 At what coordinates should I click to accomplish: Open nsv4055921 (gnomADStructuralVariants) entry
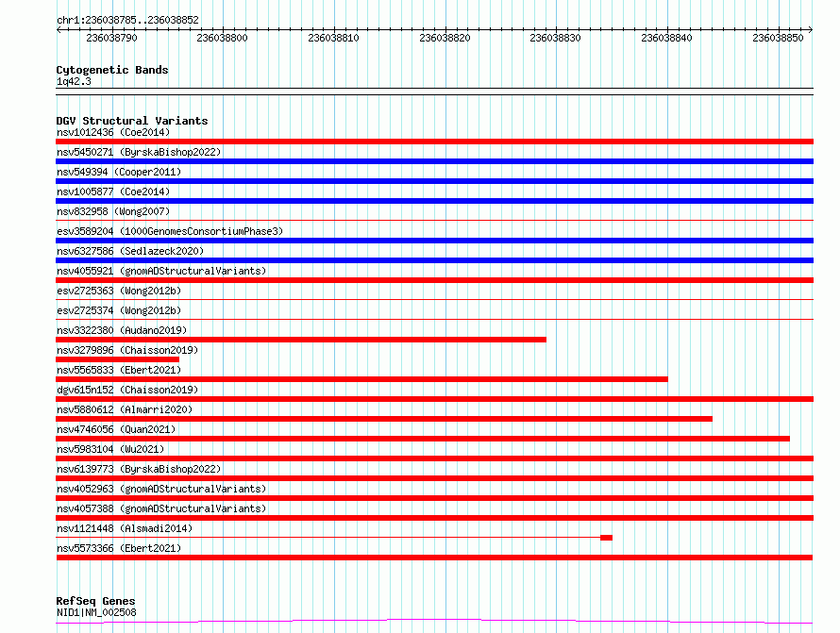point(161,271)
